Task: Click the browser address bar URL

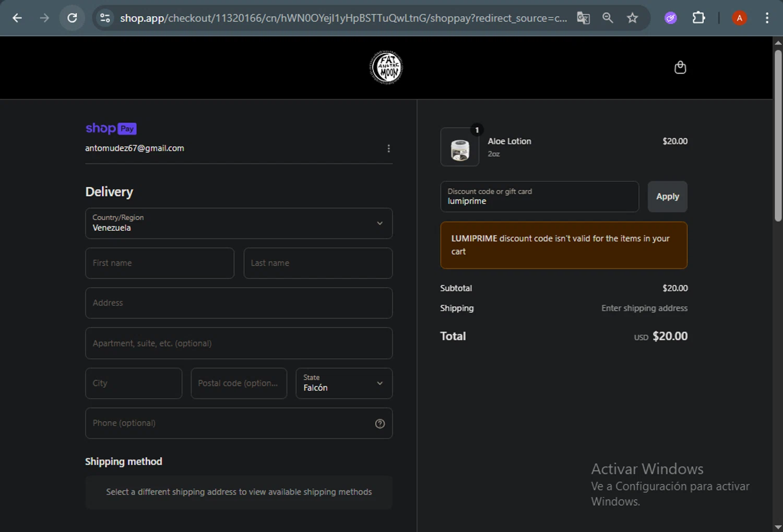Action: [x=343, y=18]
